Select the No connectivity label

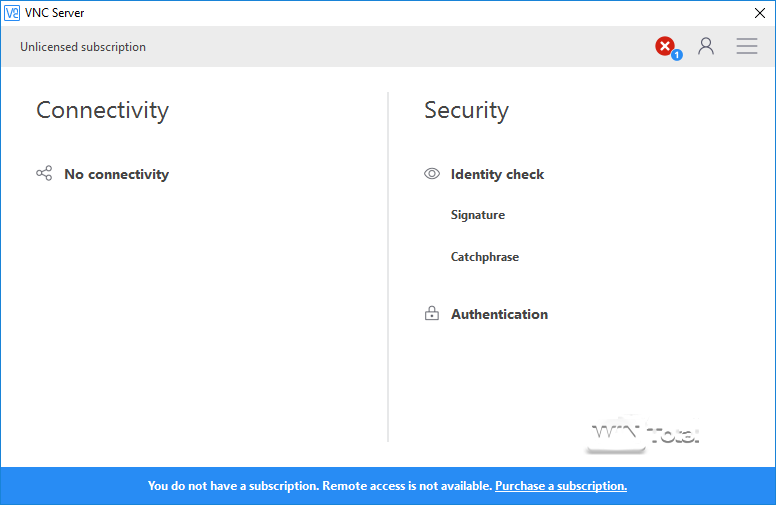[x=116, y=174]
